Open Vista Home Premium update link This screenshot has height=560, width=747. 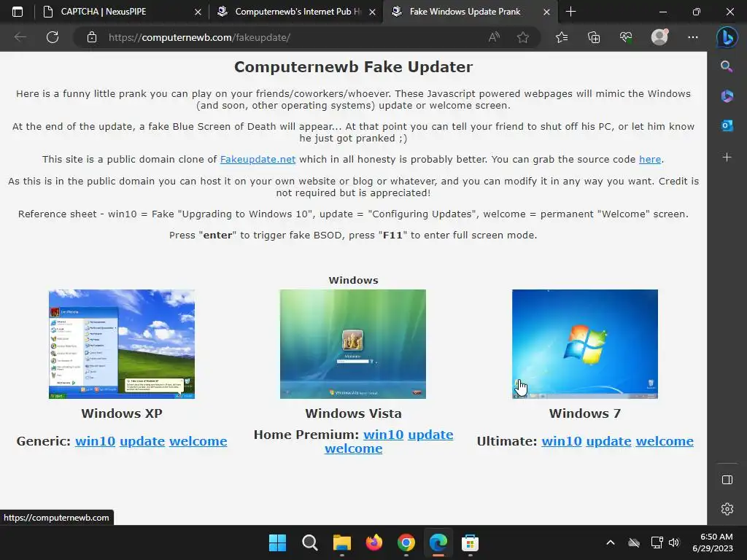(x=430, y=435)
